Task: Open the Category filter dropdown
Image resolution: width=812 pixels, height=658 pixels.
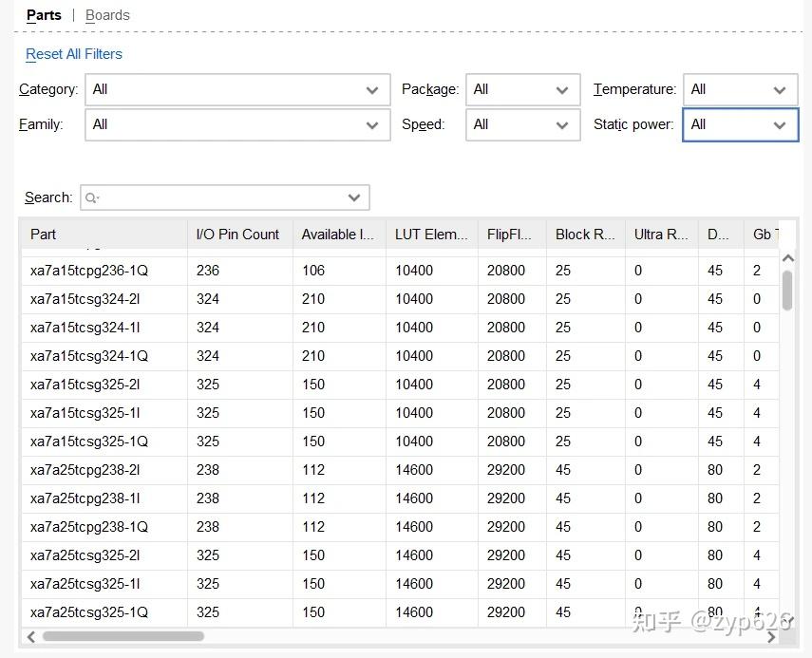Action: (237, 89)
